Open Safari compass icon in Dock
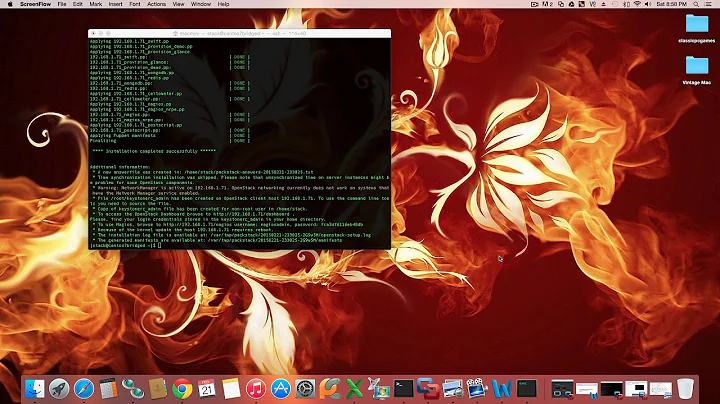720x404 pixels. click(84, 389)
